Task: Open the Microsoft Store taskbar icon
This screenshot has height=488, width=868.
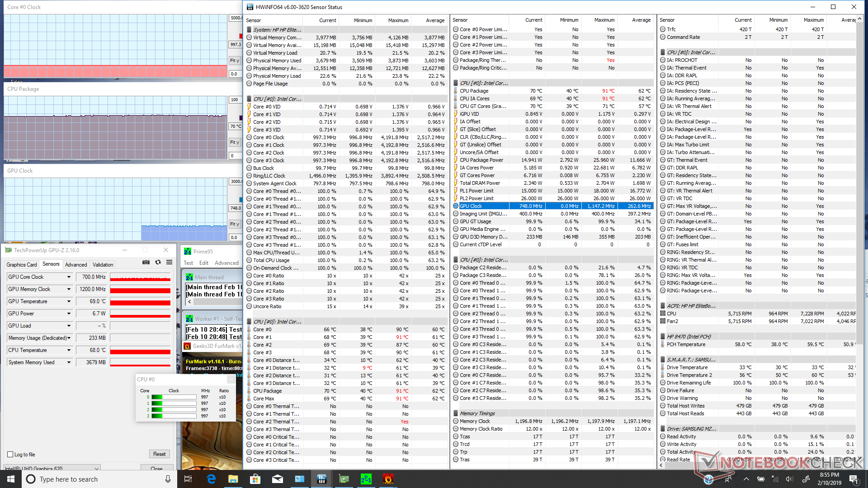Action: point(255,479)
